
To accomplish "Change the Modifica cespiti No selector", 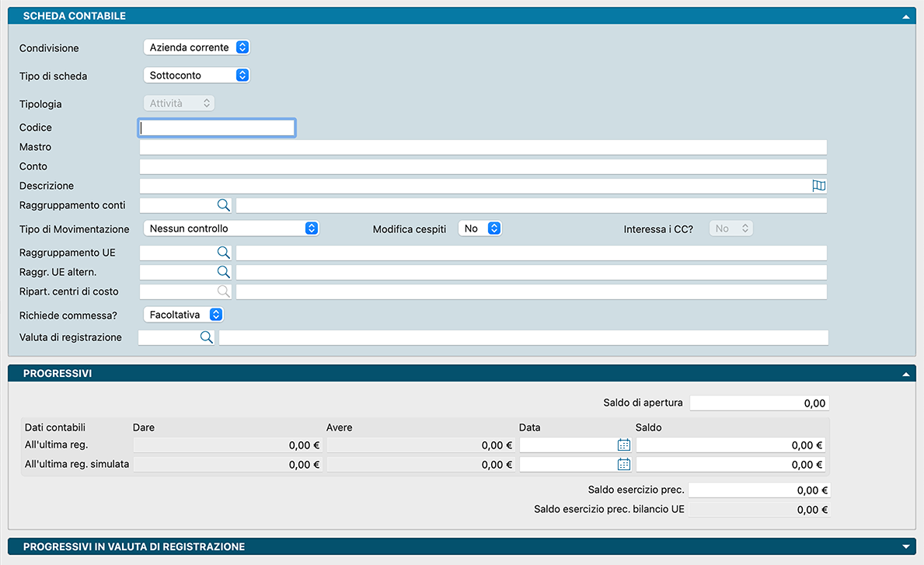I will (x=480, y=228).
